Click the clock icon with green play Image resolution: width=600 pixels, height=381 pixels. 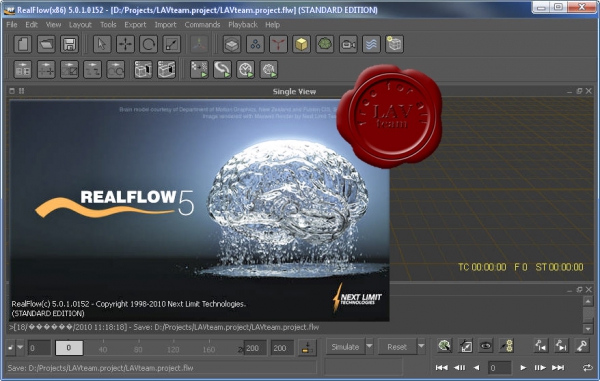click(246, 70)
